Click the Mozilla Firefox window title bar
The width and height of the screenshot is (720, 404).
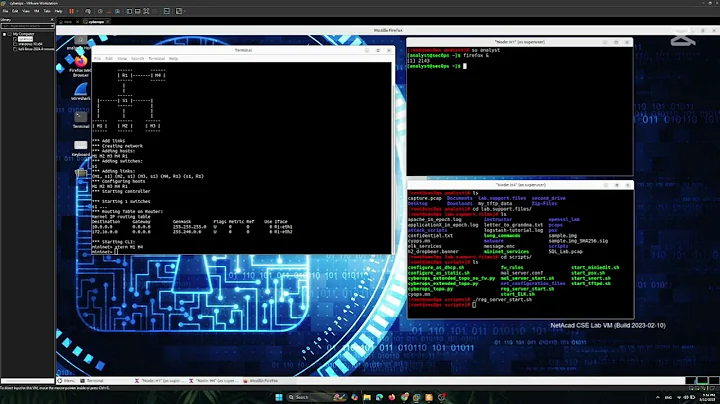388,30
